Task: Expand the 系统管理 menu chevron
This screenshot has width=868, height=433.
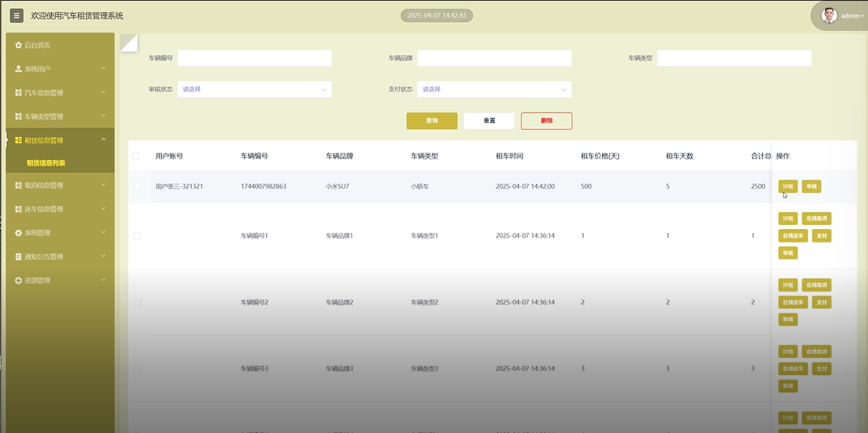Action: click(x=103, y=232)
